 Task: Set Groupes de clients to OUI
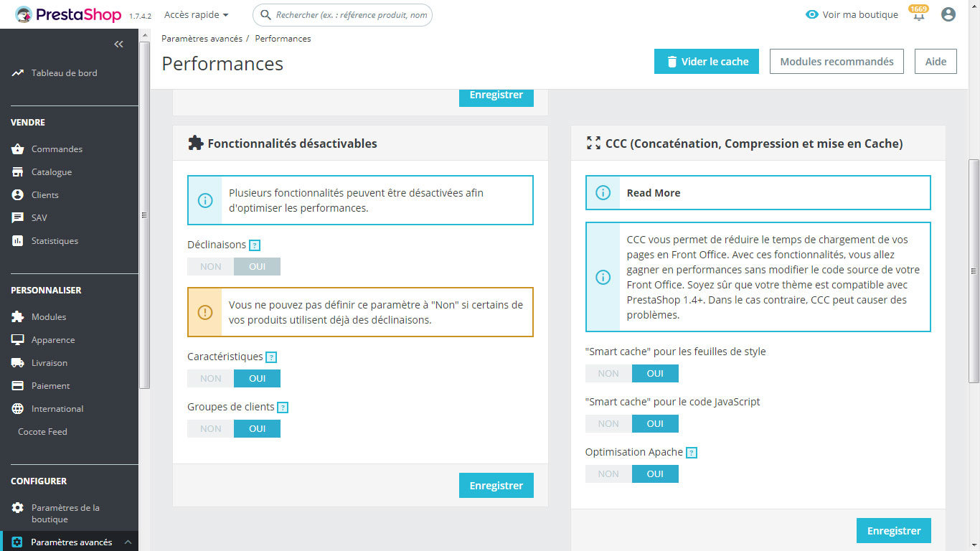258,428
